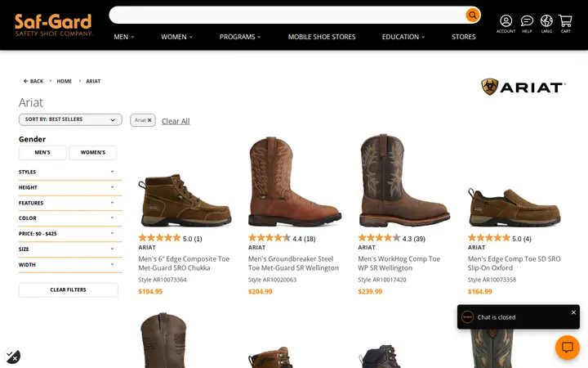
Task: Click the 5.0 (4) star rating
Action: [500, 238]
